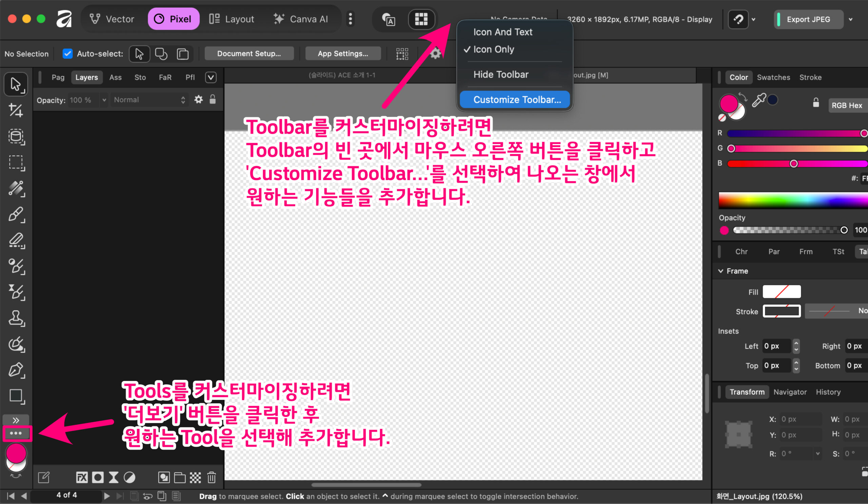The image size is (868, 504).
Task: Toggle the layer lock icon beside opacity
Action: pyautogui.click(x=213, y=100)
